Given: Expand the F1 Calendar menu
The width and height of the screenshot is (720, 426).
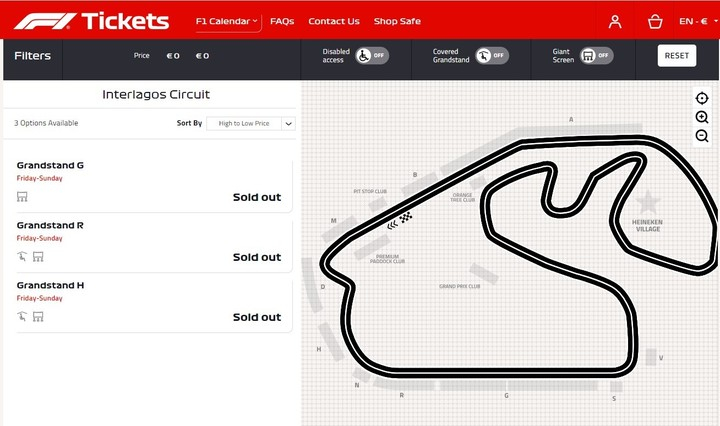Looking at the screenshot, I should [226, 21].
